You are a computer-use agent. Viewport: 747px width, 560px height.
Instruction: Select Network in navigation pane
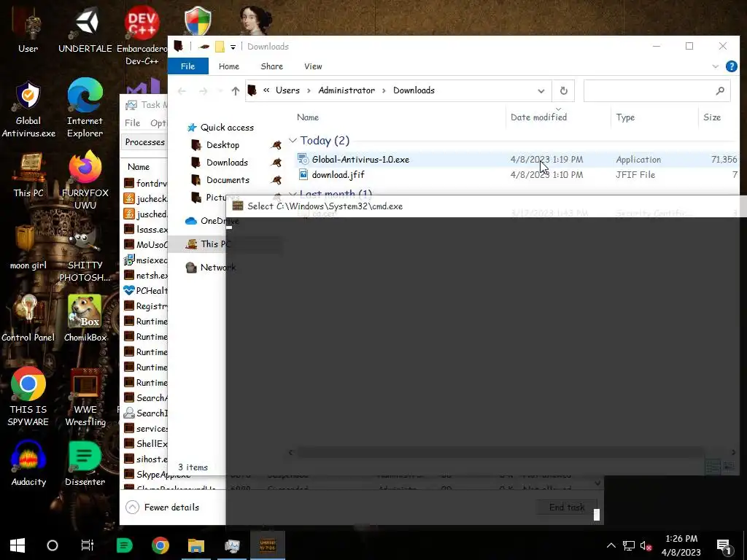coord(211,267)
